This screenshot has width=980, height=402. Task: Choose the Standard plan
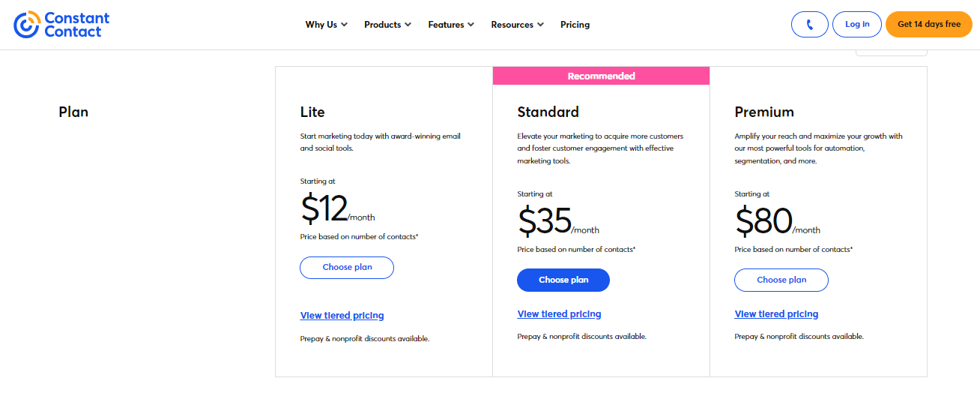(563, 280)
